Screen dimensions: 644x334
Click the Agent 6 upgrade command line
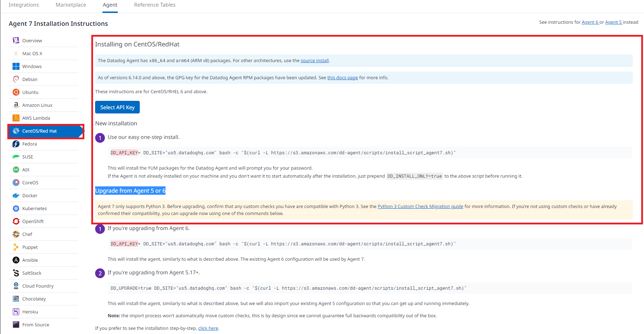pos(370,244)
